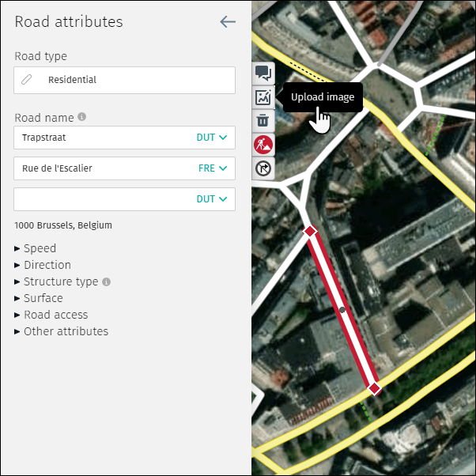476x476 pixels.
Task: Click the info icon next to Road name
Action: [81, 116]
